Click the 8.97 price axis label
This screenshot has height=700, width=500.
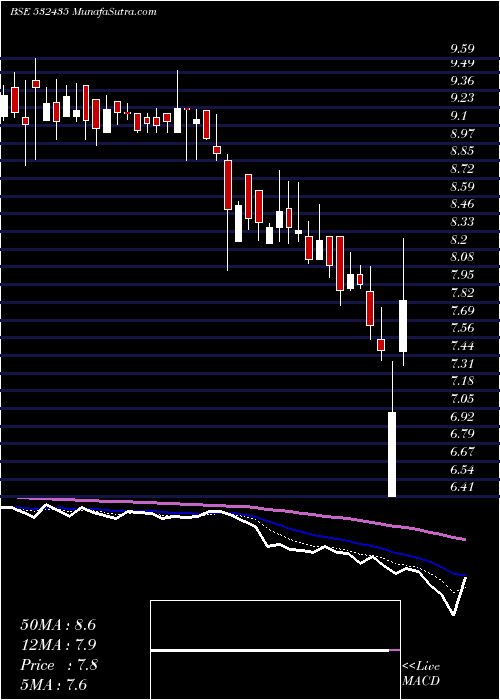click(462, 133)
